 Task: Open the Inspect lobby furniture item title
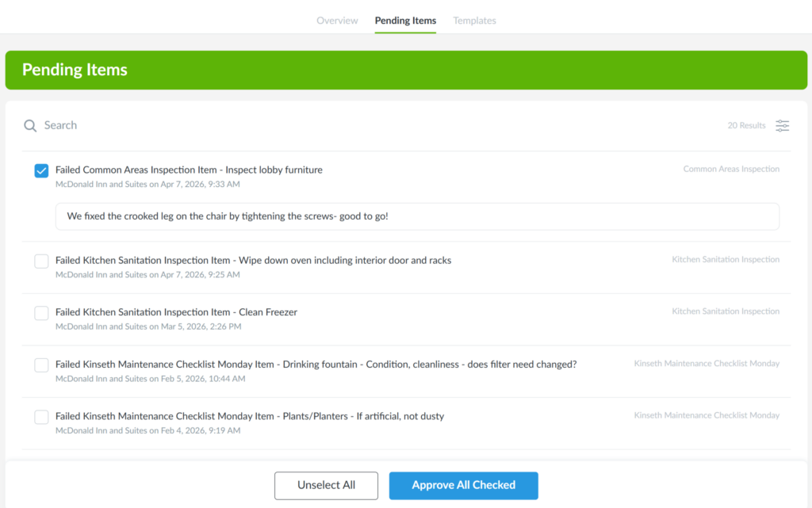click(189, 170)
